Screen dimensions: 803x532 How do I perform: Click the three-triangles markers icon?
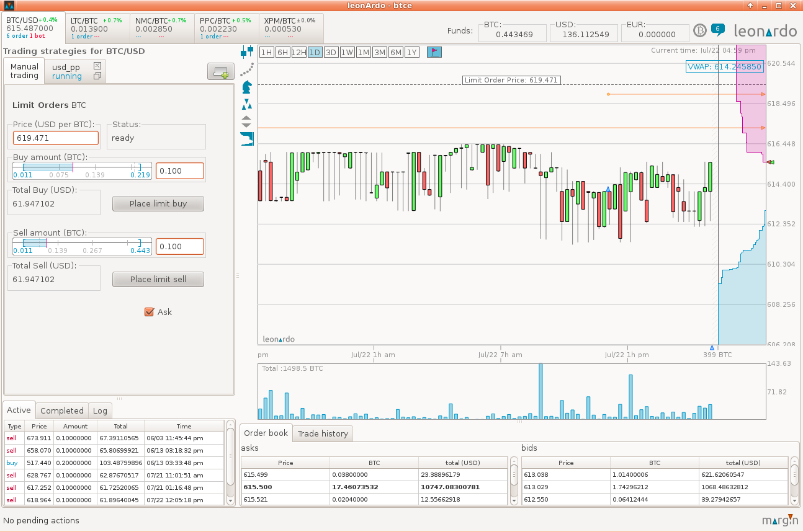click(247, 104)
